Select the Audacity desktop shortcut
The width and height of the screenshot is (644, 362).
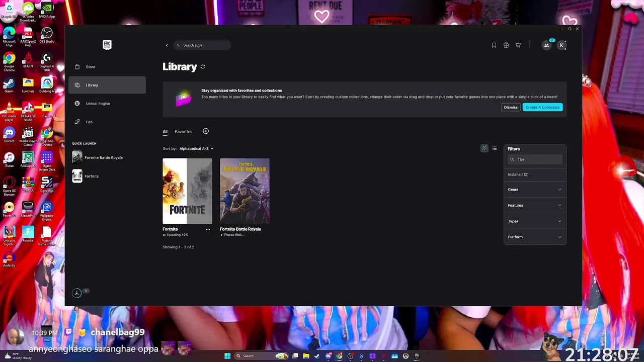click(9, 259)
